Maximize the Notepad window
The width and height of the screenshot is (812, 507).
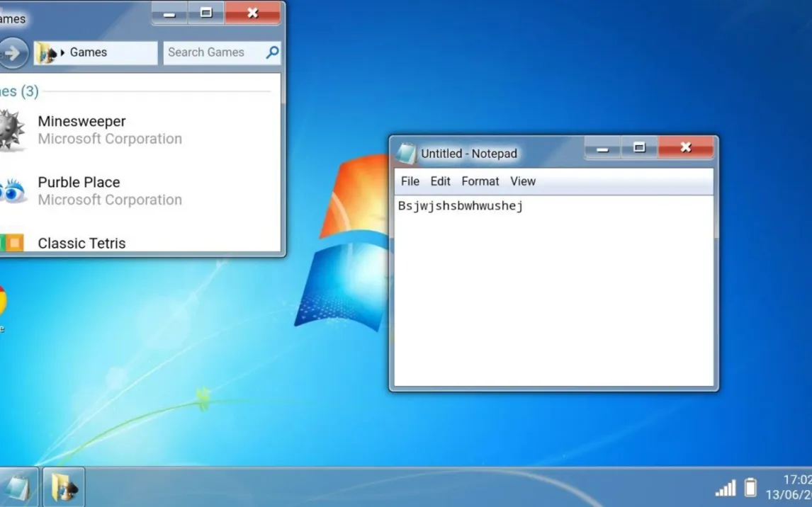coord(639,147)
